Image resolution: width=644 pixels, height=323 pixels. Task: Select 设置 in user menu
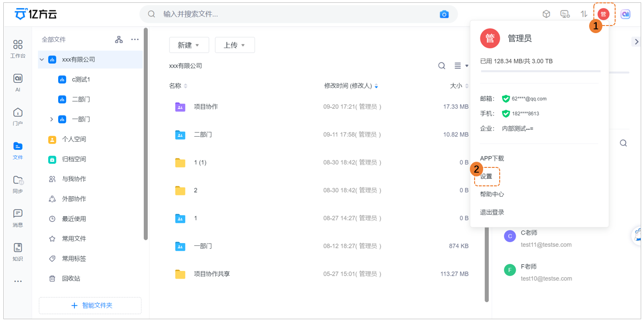[x=486, y=176]
